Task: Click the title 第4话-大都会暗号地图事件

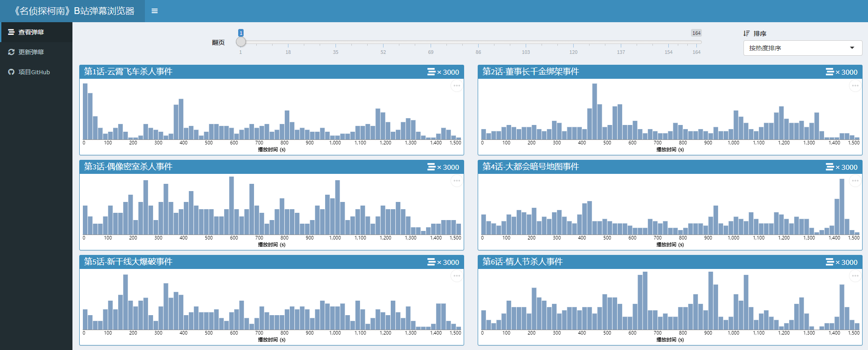Action: [x=531, y=167]
